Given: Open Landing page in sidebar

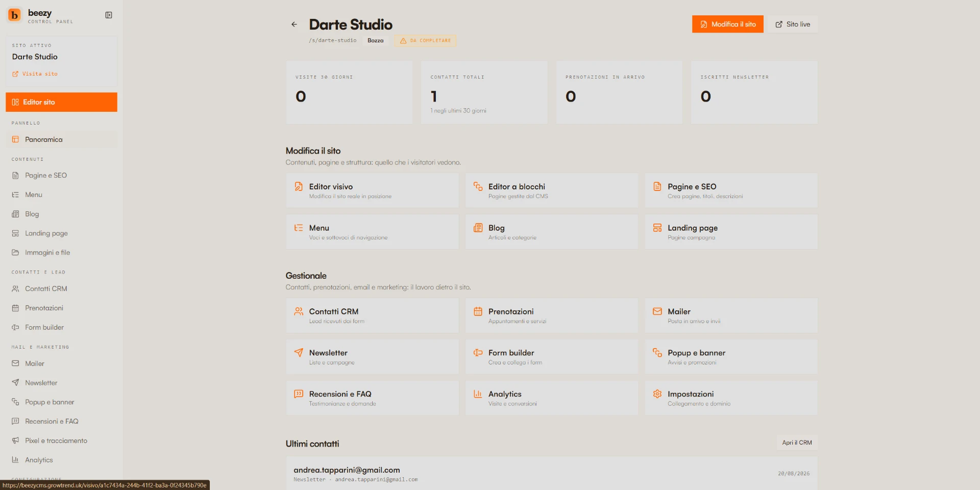Looking at the screenshot, I should click(61, 233).
